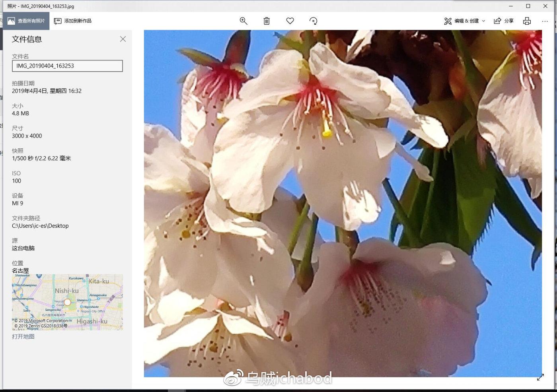Viewport: 557px width, 392px height.
Task: Close the Photos window
Action: [545, 6]
